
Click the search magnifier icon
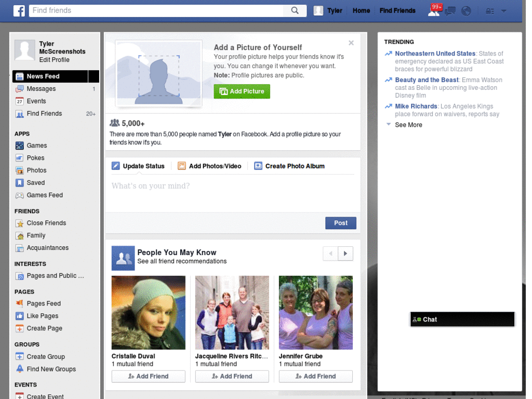(295, 10)
